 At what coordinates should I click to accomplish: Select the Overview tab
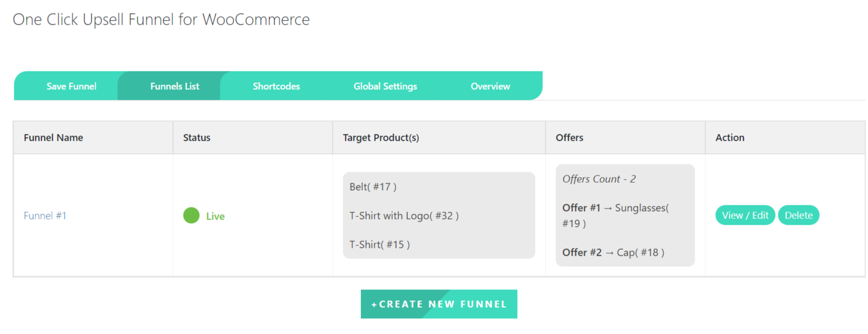[x=490, y=86]
